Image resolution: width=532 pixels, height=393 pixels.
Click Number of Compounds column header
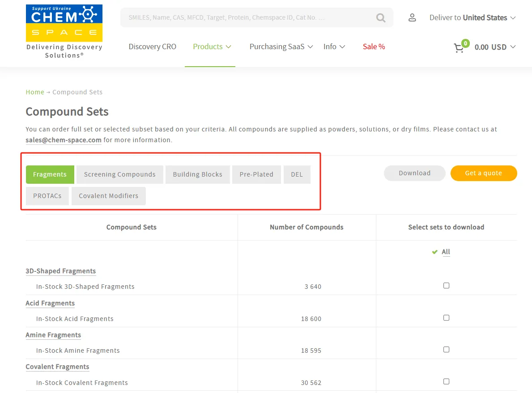pyautogui.click(x=306, y=227)
